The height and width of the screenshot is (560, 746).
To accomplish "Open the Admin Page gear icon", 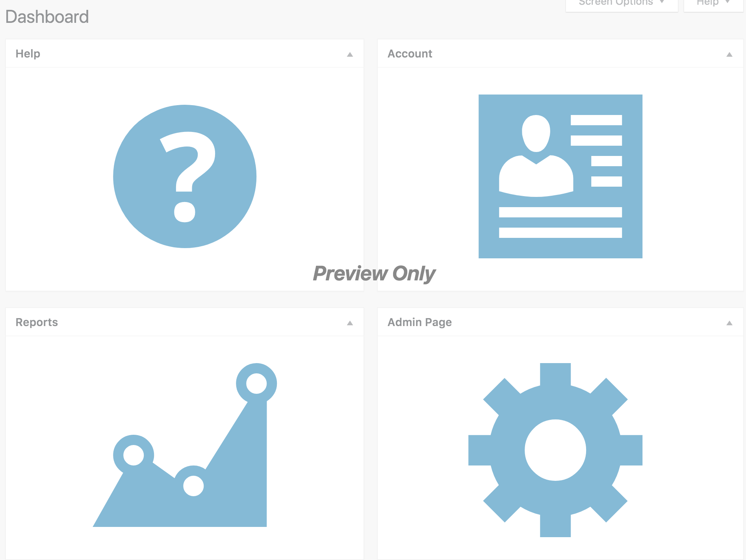I will coord(555,450).
